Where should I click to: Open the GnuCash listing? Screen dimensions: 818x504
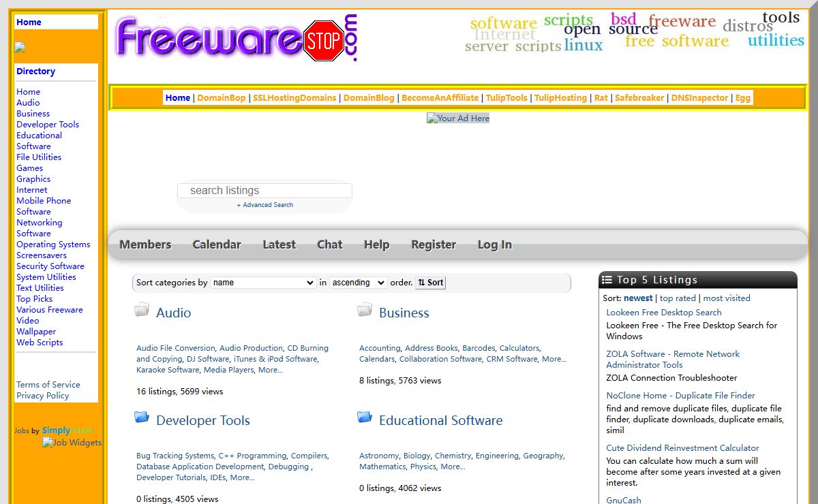[x=624, y=500]
